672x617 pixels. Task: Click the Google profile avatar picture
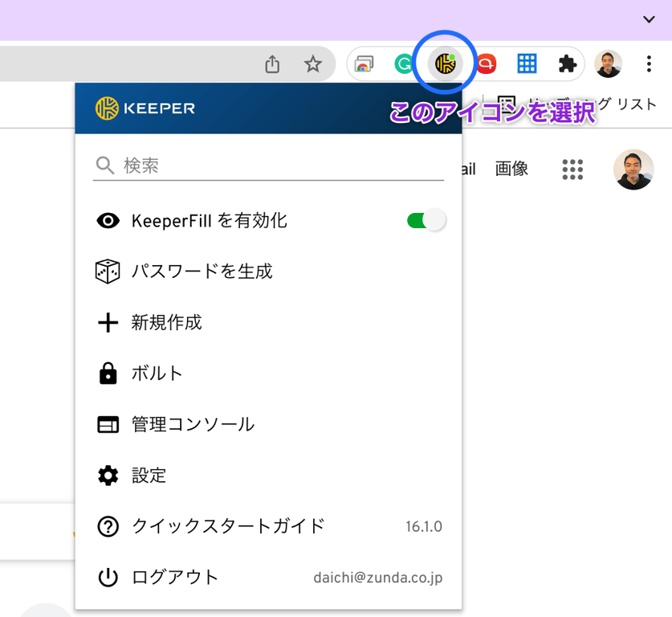pyautogui.click(x=633, y=170)
